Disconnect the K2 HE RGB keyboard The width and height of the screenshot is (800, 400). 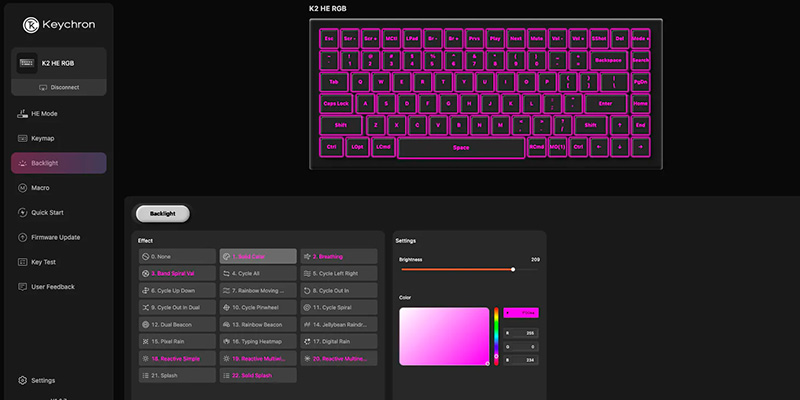pyautogui.click(x=59, y=87)
